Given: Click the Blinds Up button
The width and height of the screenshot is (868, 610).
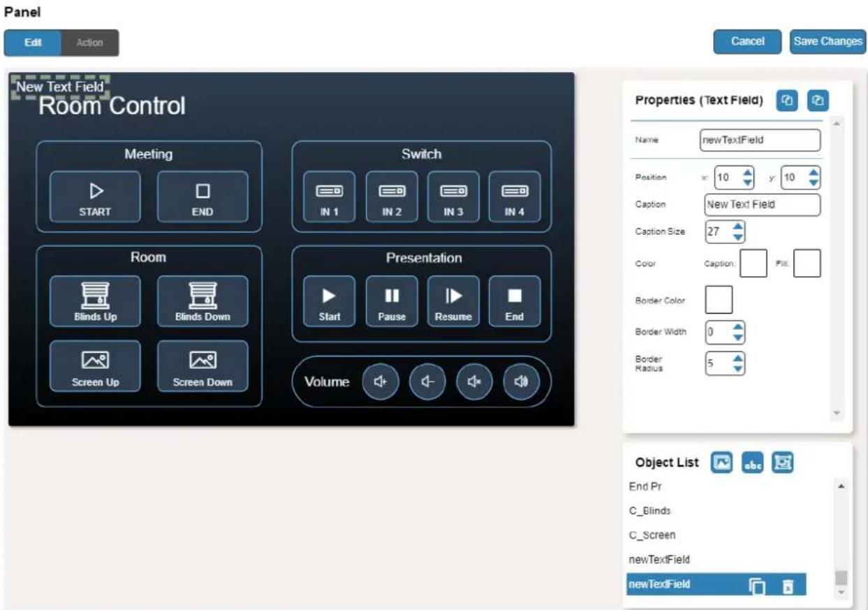Looking at the screenshot, I should coord(95,301).
